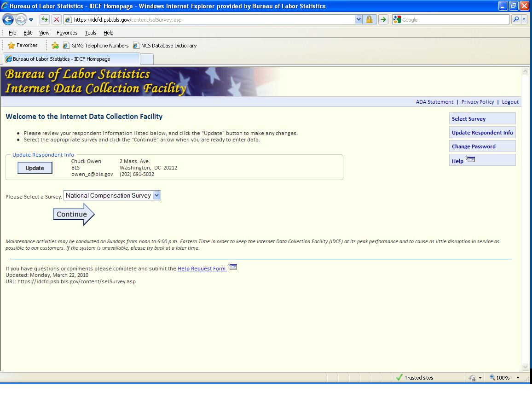Click the green Go arrow icon
Viewport: 532px width, 398px height.
pyautogui.click(x=383, y=19)
